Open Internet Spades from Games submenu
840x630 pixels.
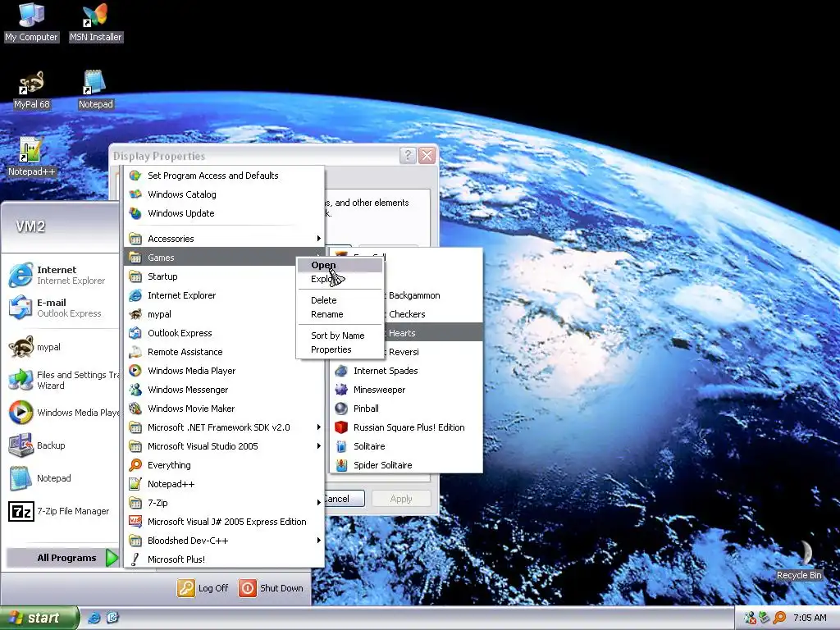pos(406,371)
